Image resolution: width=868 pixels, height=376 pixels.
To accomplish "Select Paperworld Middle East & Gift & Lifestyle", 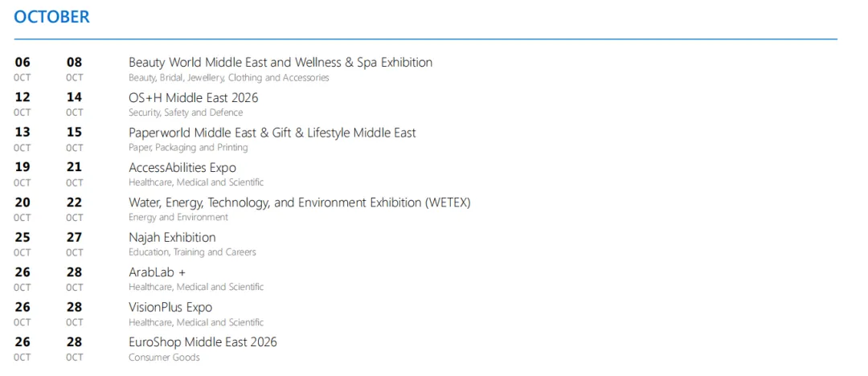I will coord(272,133).
